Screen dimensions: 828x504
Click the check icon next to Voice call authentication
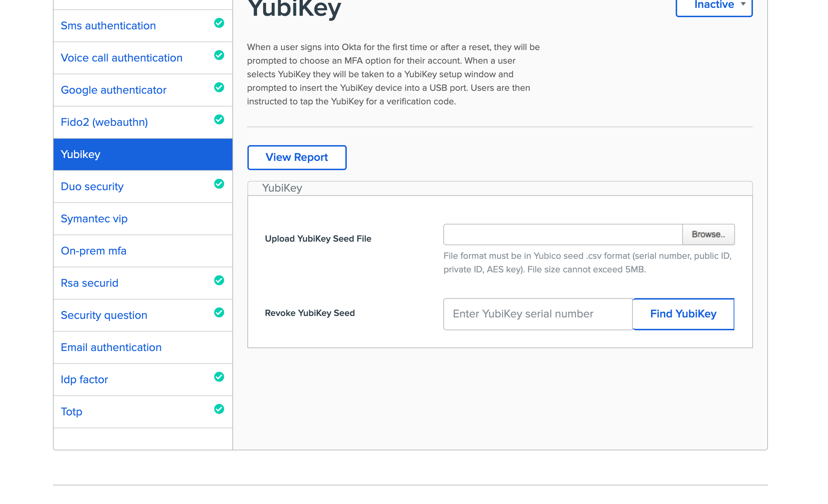pos(218,55)
